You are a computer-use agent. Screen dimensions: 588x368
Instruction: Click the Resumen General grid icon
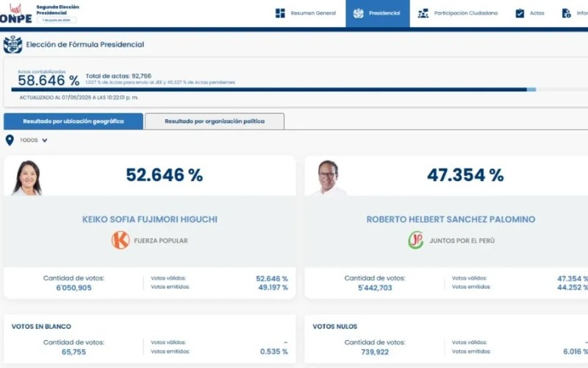[x=280, y=13]
